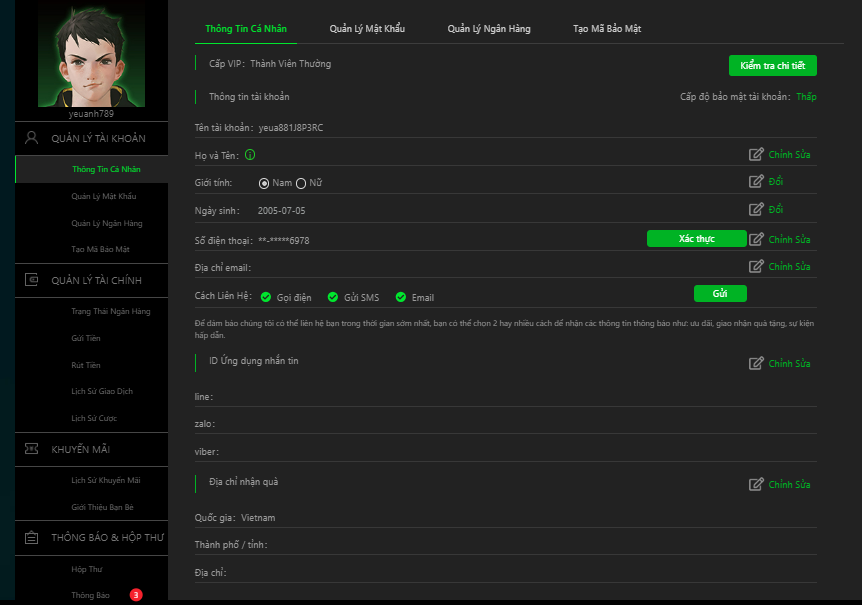The width and height of the screenshot is (862, 605).
Task: Switch to the Thông Tin Cá Nhân tab
Action: click(246, 29)
